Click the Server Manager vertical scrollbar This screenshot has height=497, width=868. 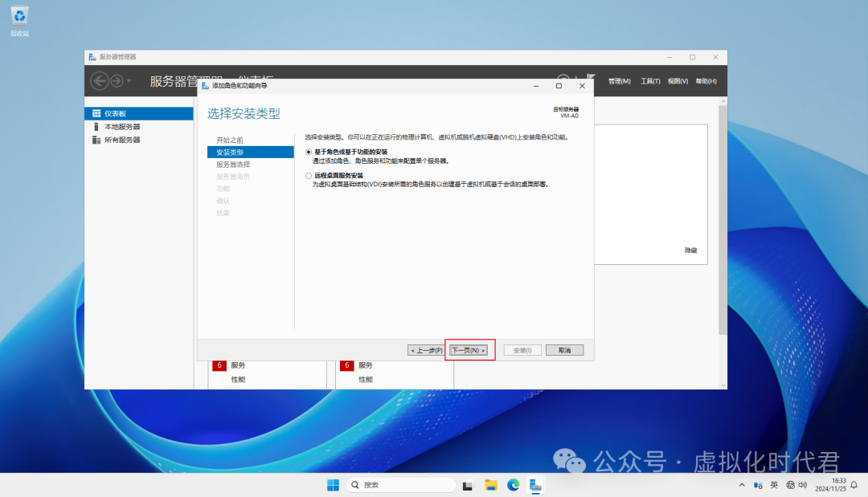point(723,221)
